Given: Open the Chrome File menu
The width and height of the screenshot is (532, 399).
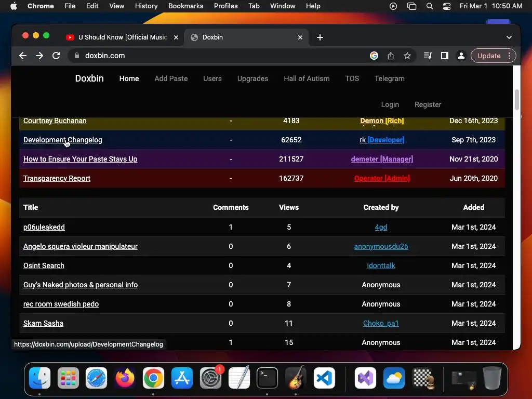Looking at the screenshot, I should pyautogui.click(x=70, y=6).
